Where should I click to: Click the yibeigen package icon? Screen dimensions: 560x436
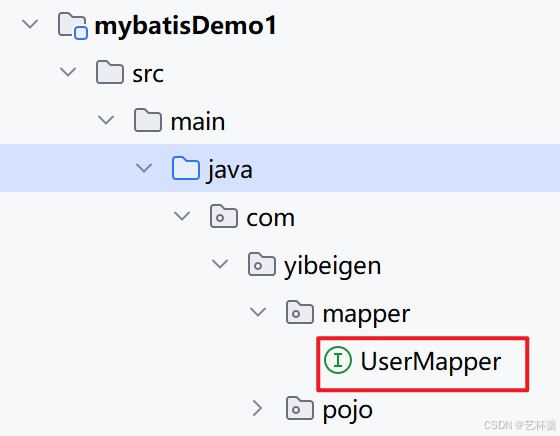click(262, 264)
